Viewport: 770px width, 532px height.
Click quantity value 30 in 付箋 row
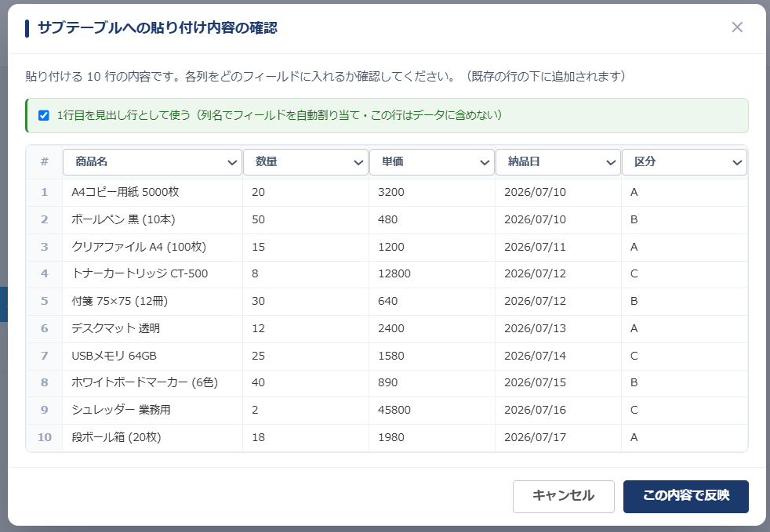pos(258,302)
